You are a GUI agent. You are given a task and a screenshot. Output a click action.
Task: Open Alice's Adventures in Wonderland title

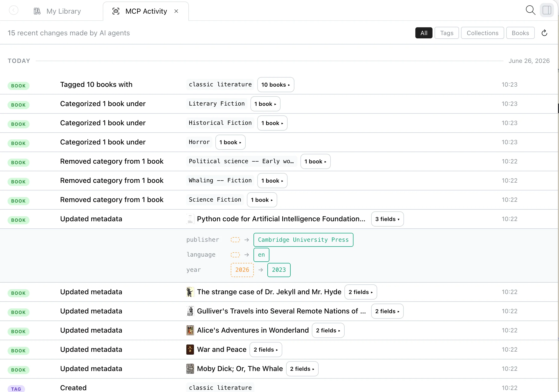253,330
